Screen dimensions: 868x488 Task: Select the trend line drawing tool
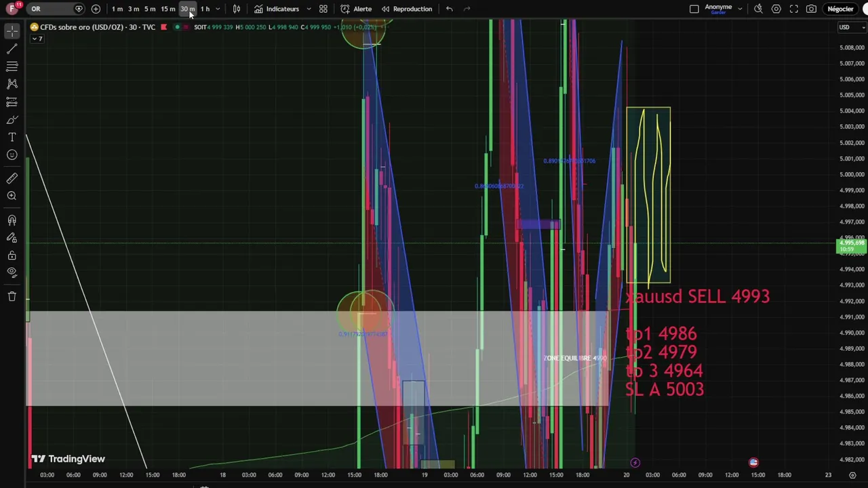pos(12,49)
